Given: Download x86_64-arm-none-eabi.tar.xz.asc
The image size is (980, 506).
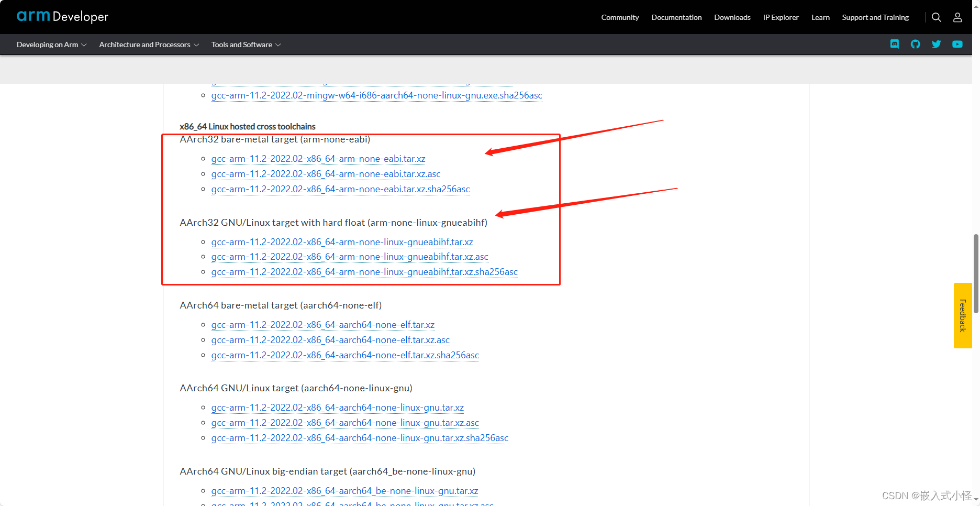Looking at the screenshot, I should click(326, 174).
